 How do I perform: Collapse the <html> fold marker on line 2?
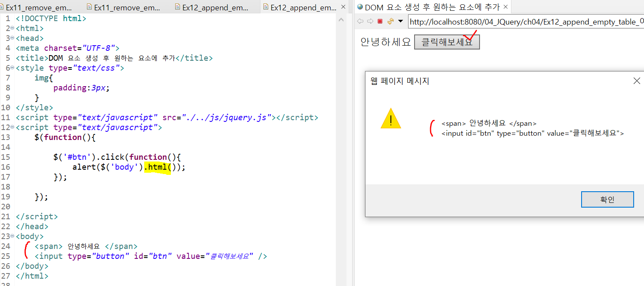(x=12, y=28)
